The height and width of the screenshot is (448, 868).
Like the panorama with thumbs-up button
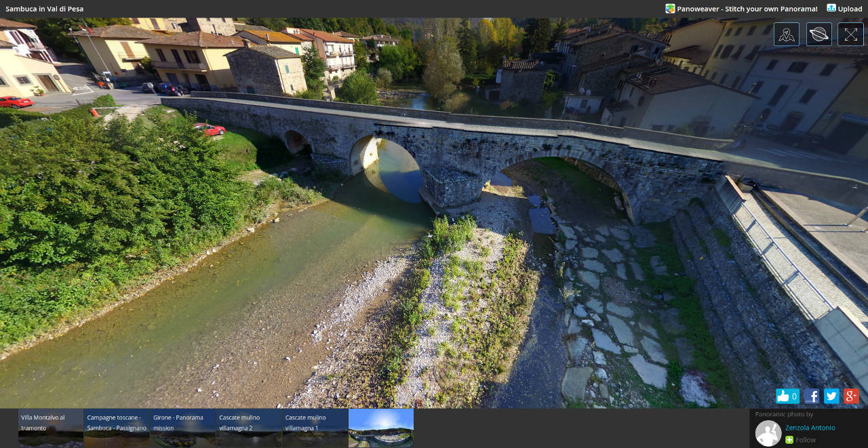[788, 396]
